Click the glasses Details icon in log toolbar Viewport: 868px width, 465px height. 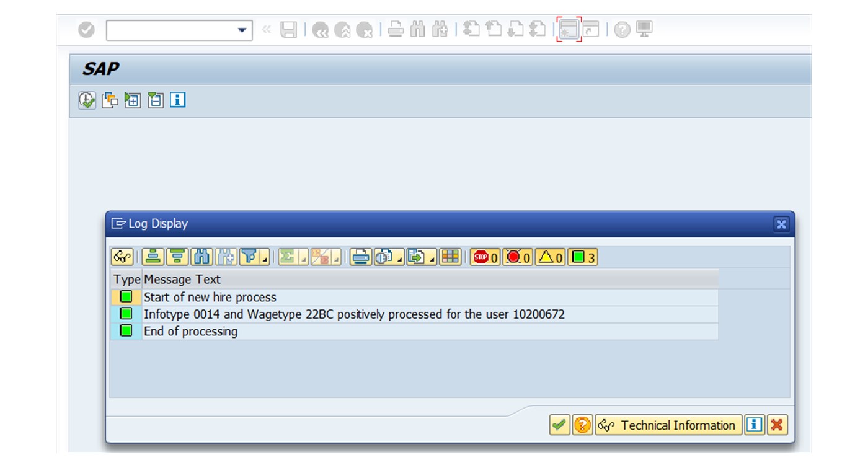click(122, 257)
